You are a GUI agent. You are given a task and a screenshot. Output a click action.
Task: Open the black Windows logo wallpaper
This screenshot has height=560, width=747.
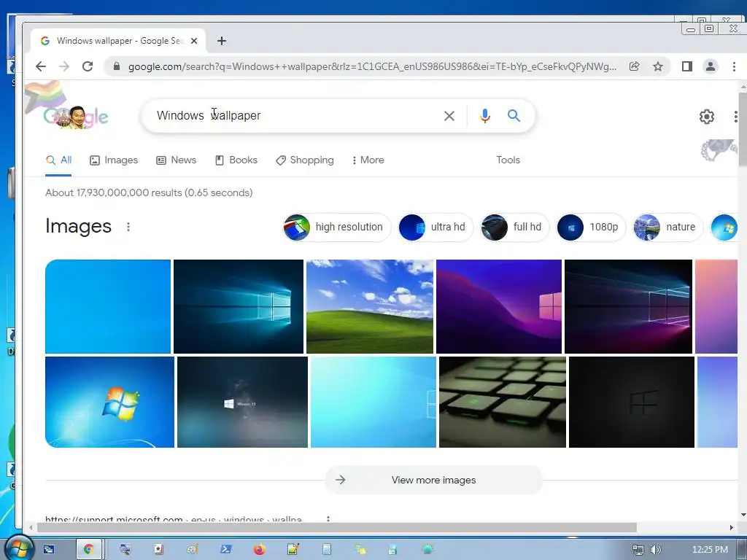[632, 402]
